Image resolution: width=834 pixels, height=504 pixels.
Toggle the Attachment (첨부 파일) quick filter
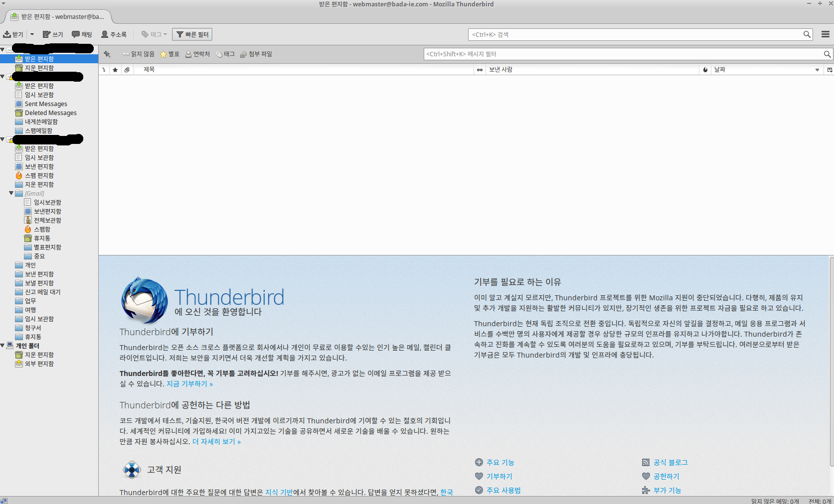(x=256, y=54)
